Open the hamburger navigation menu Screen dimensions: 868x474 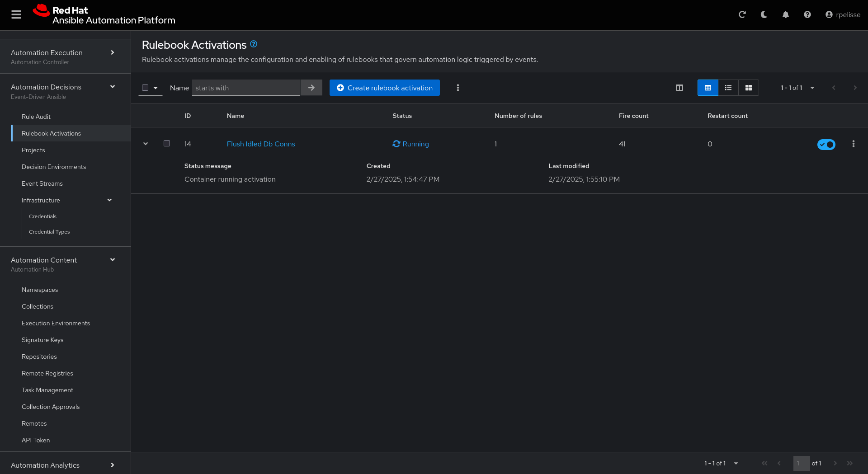(x=16, y=14)
